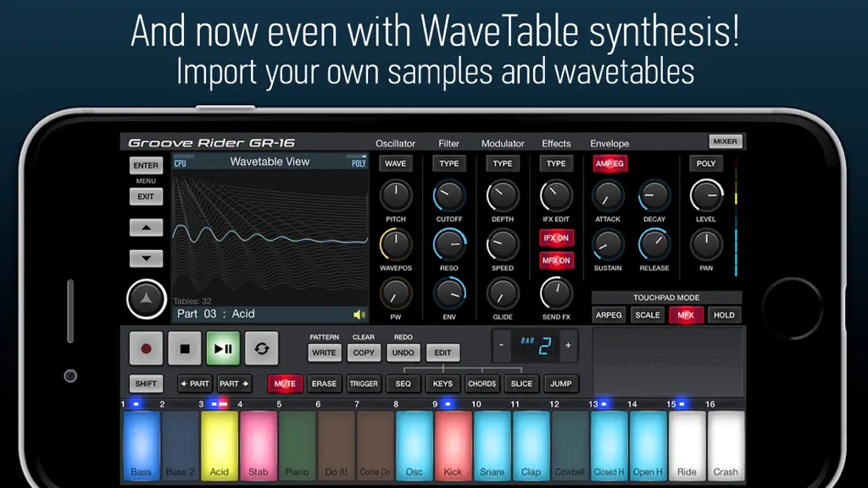Click the loop cycle arrows button
Screen dimensions: 868x488
pos(261,348)
